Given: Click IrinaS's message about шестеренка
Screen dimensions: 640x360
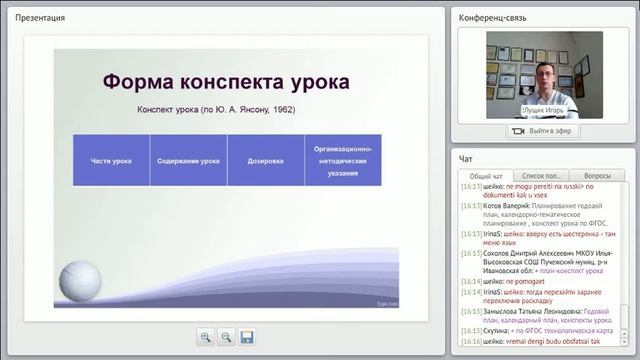Looking at the screenshot, I should pos(539,238).
